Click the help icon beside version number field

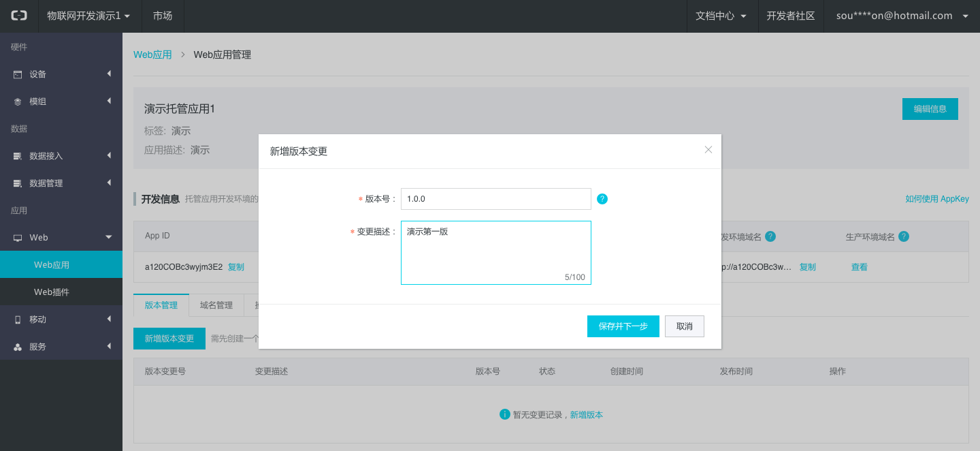pyautogui.click(x=602, y=199)
